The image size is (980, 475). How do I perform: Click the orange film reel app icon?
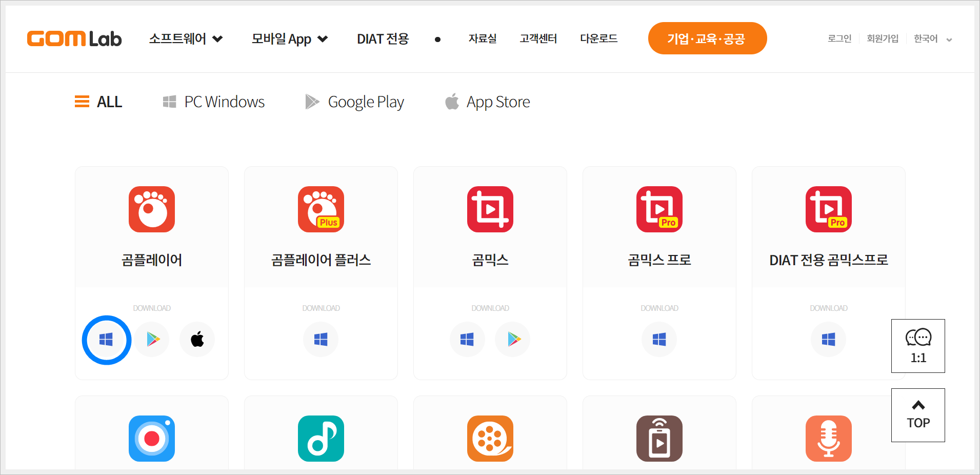click(x=490, y=439)
